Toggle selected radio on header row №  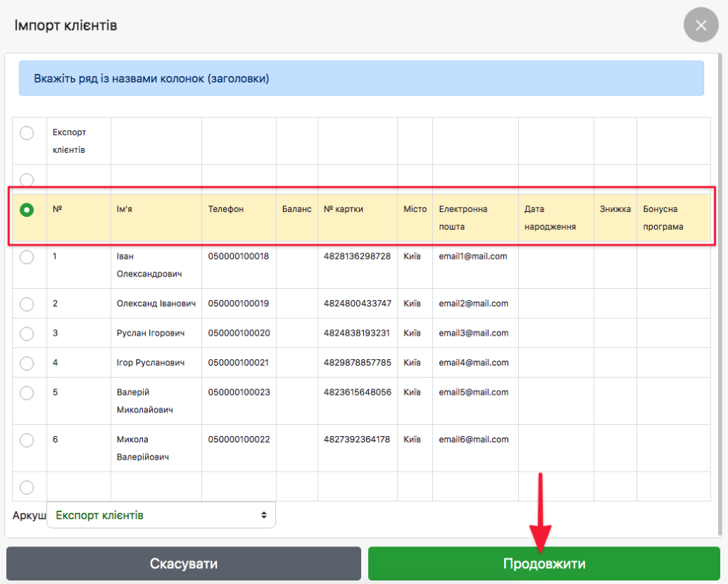26,210
